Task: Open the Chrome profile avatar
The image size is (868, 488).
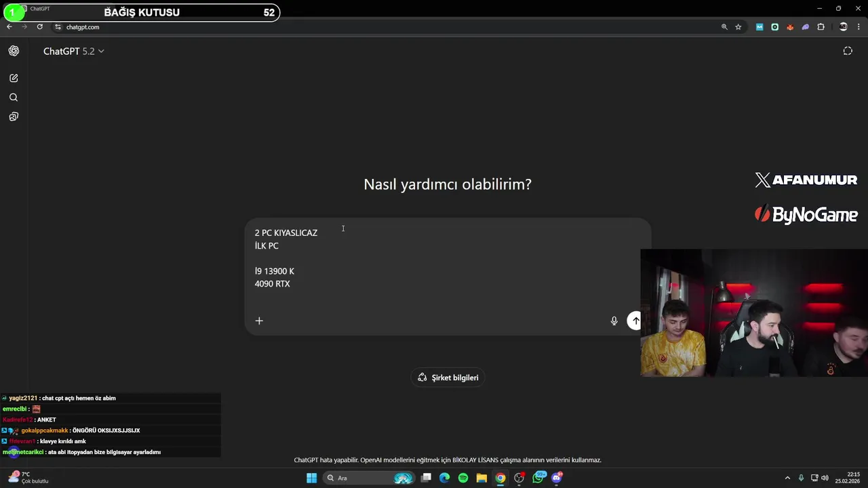Action: [844, 27]
